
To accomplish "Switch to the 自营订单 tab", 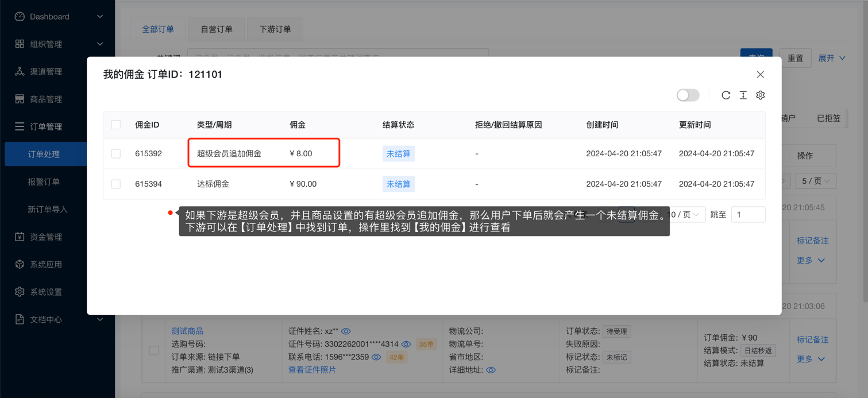I will click(217, 29).
